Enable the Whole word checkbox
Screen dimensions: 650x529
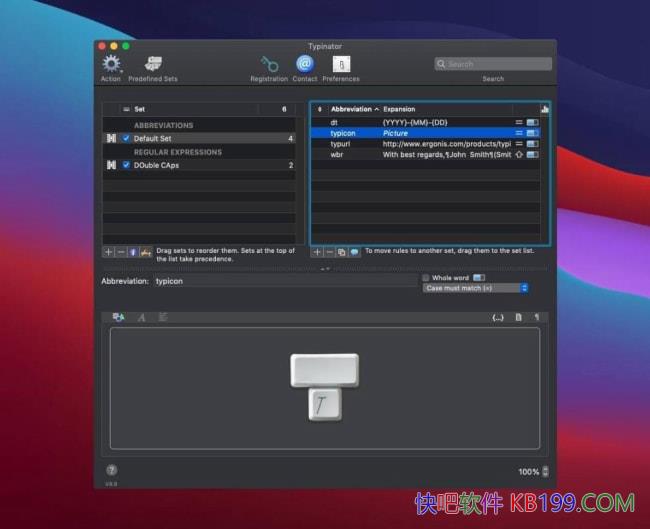point(426,277)
